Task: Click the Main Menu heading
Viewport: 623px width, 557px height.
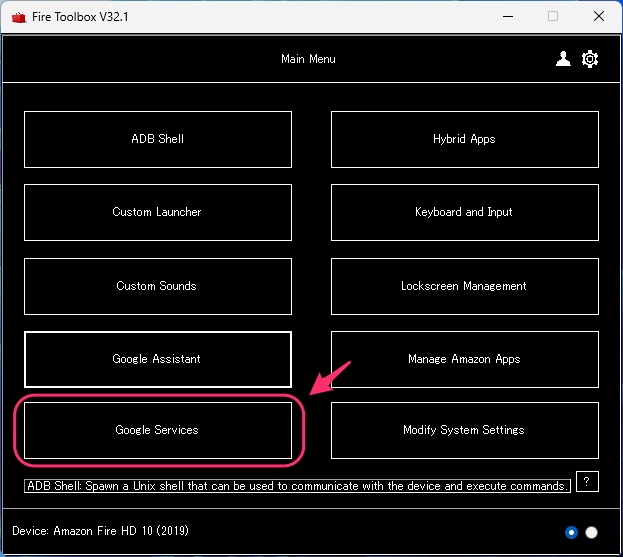Action: [308, 59]
